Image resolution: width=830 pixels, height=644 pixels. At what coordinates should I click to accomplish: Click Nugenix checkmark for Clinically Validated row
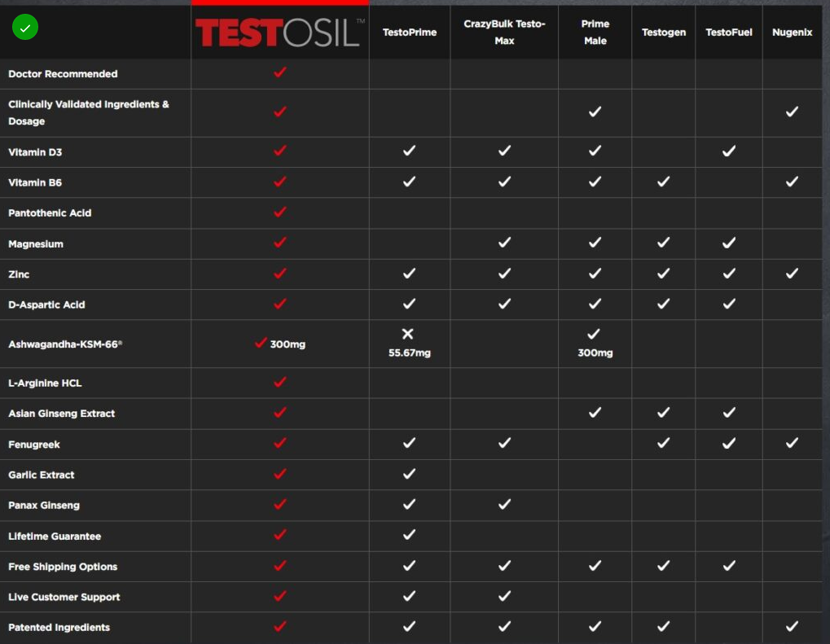click(x=792, y=112)
